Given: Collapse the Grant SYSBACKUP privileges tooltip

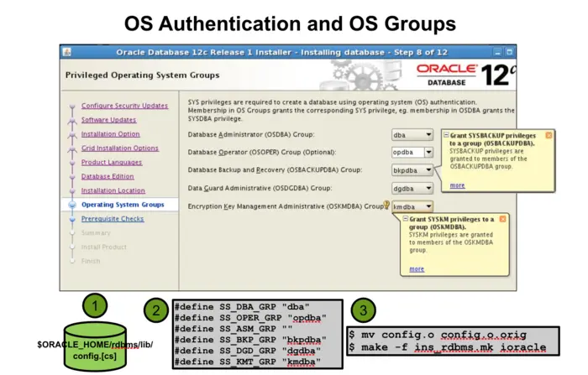Looking at the screenshot, I should tap(446, 135).
